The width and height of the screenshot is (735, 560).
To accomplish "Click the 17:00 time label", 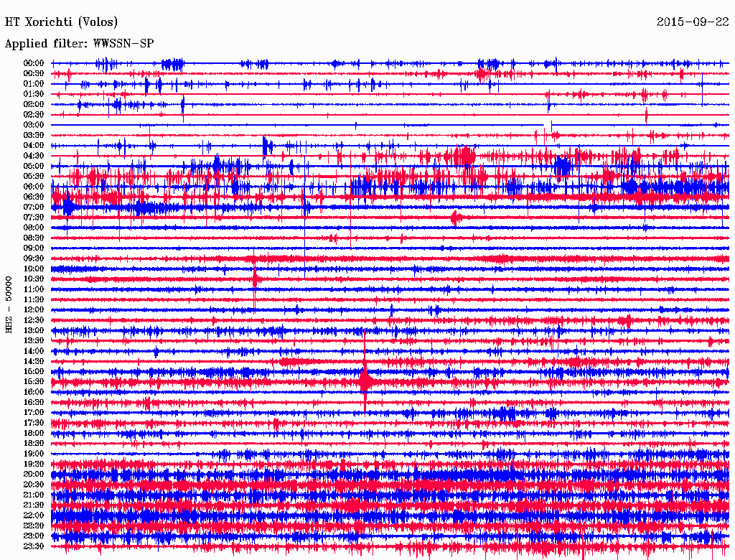I will click(34, 413).
